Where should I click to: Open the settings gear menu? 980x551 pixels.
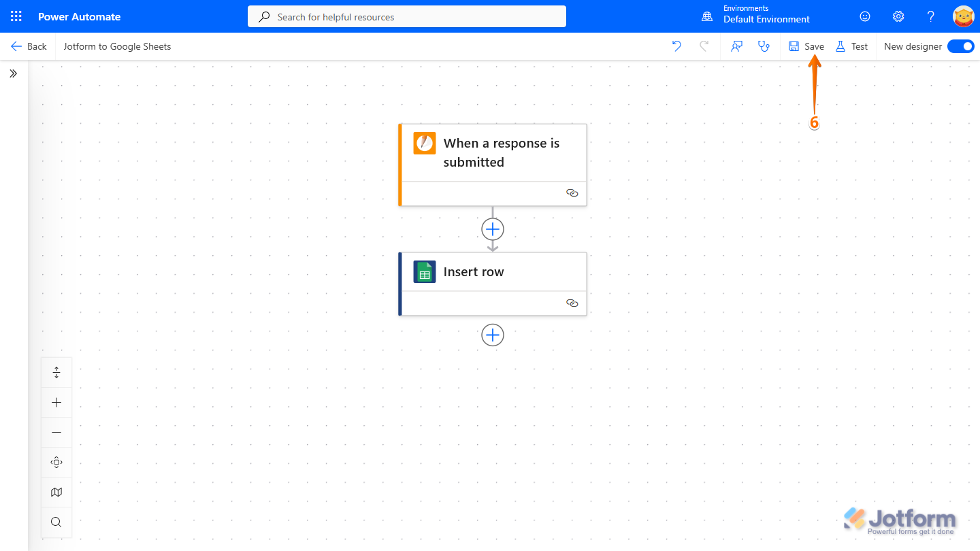pos(898,16)
